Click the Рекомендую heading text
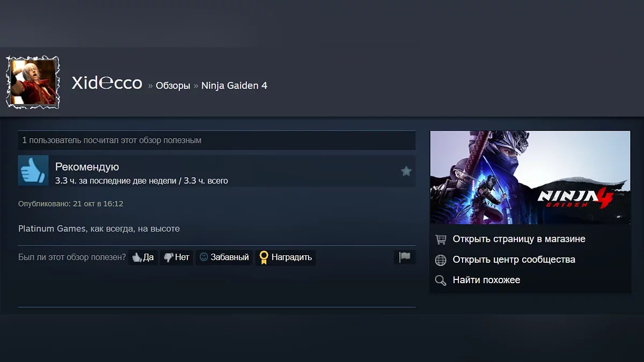The height and width of the screenshot is (362, 644). (87, 167)
